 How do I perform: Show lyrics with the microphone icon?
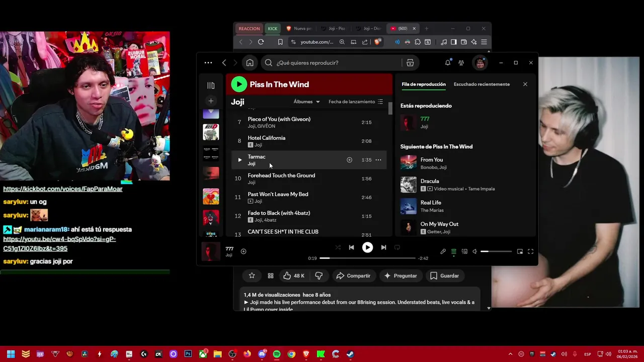click(x=443, y=251)
